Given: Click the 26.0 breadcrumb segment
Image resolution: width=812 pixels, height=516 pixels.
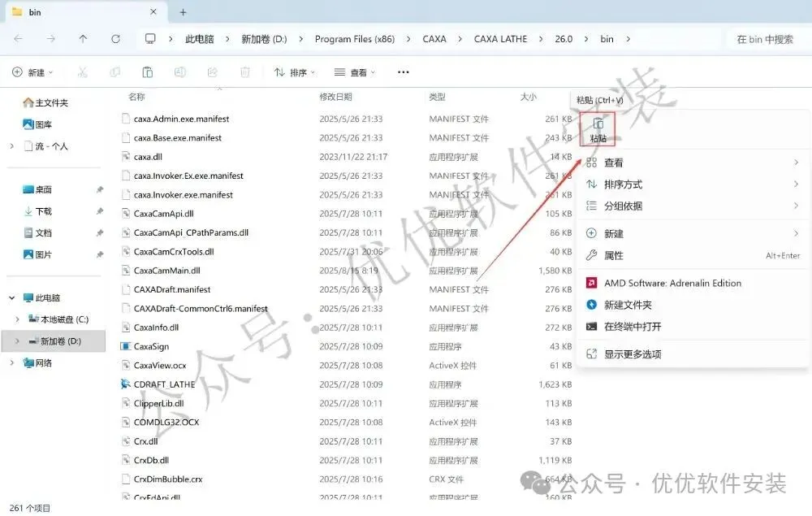Looking at the screenshot, I should [564, 39].
